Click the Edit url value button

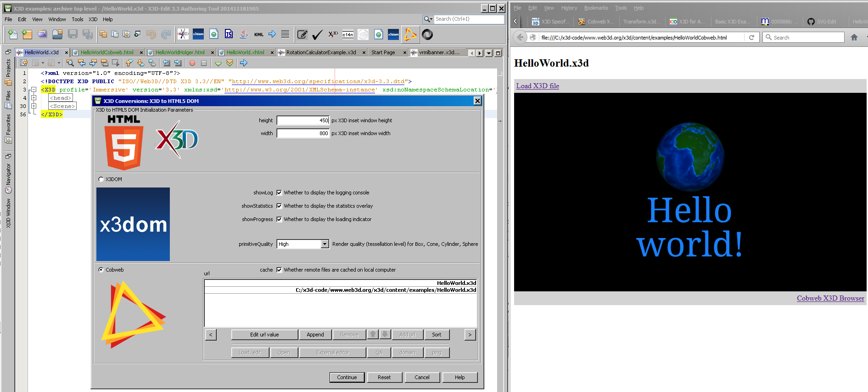[264, 335]
